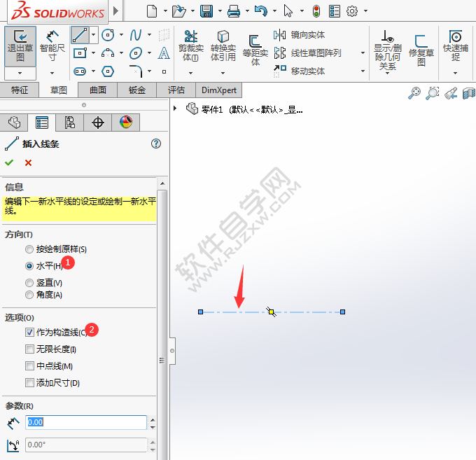Toggle 作为构造线(C) checkbox
This screenshot has width=476, height=460.
[x=29, y=332]
